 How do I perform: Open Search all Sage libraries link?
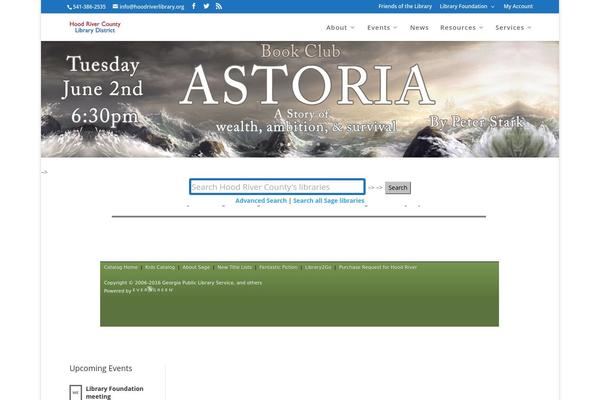328,201
